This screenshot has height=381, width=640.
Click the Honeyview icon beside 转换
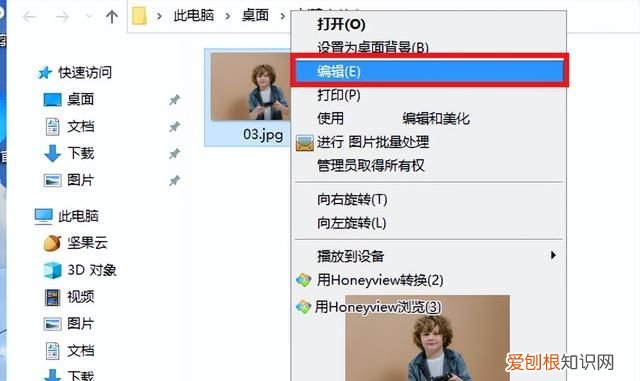pyautogui.click(x=304, y=280)
